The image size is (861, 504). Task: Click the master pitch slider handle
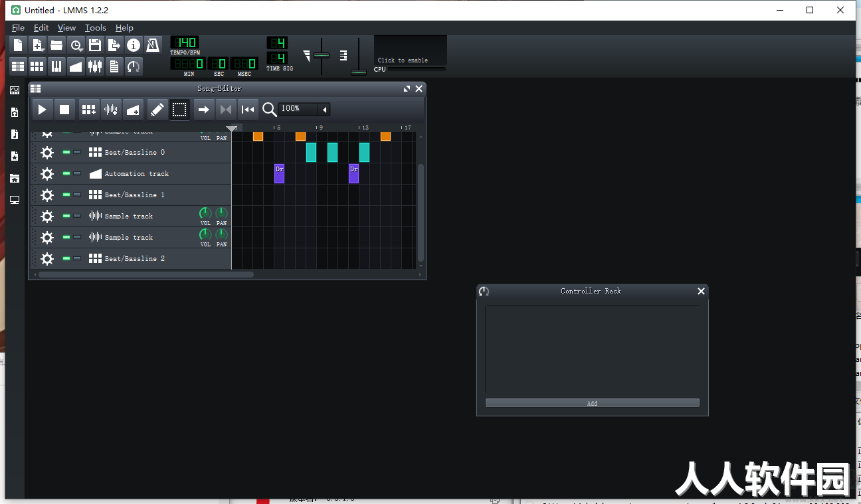pos(359,72)
